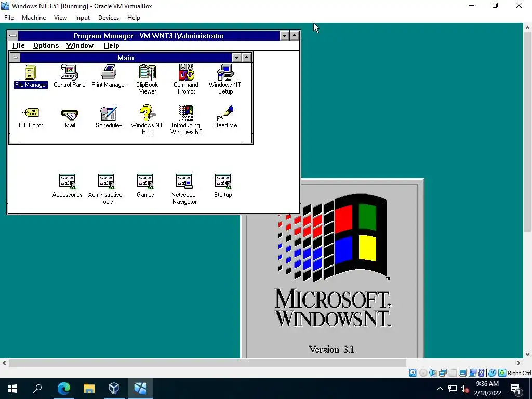Click the horizontal scrollbar of VM view
Image resolution: width=532 pixels, height=399 pixels.
click(x=208, y=363)
